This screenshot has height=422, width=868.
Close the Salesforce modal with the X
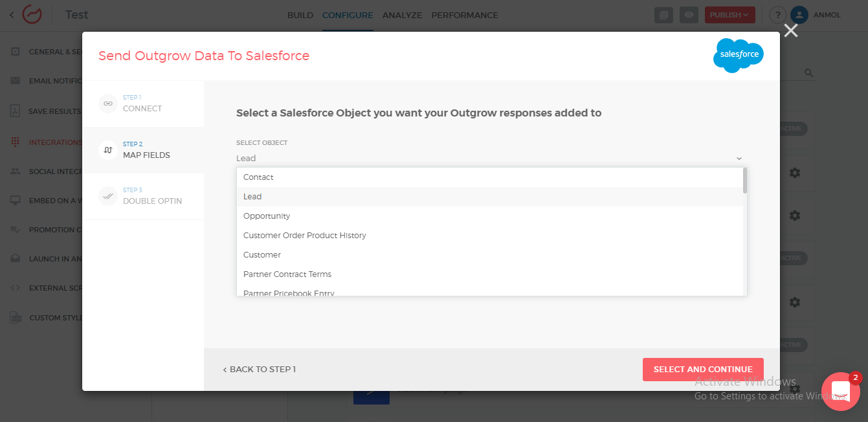click(791, 30)
